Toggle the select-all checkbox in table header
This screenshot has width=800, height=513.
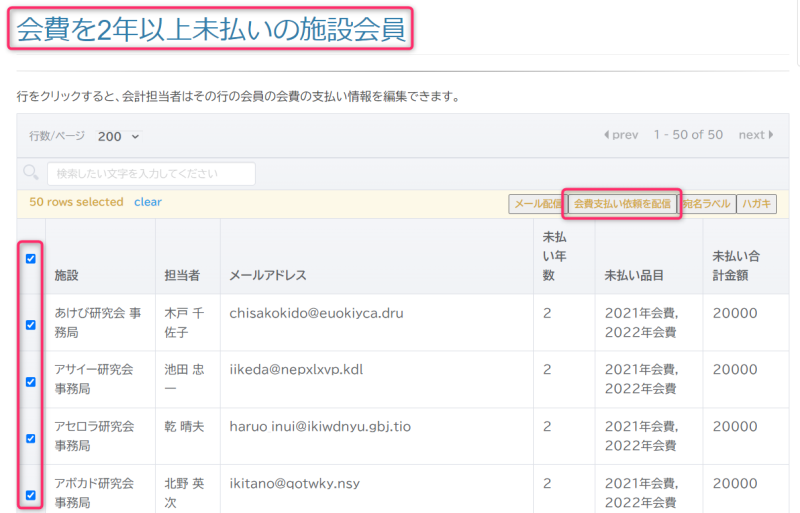[31, 259]
